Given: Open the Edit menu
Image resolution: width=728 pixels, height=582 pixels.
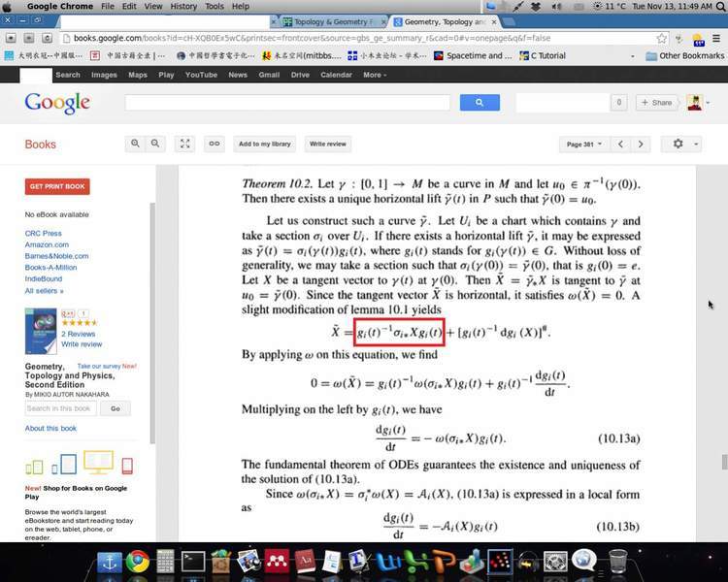Looking at the screenshot, I should coord(129,6).
